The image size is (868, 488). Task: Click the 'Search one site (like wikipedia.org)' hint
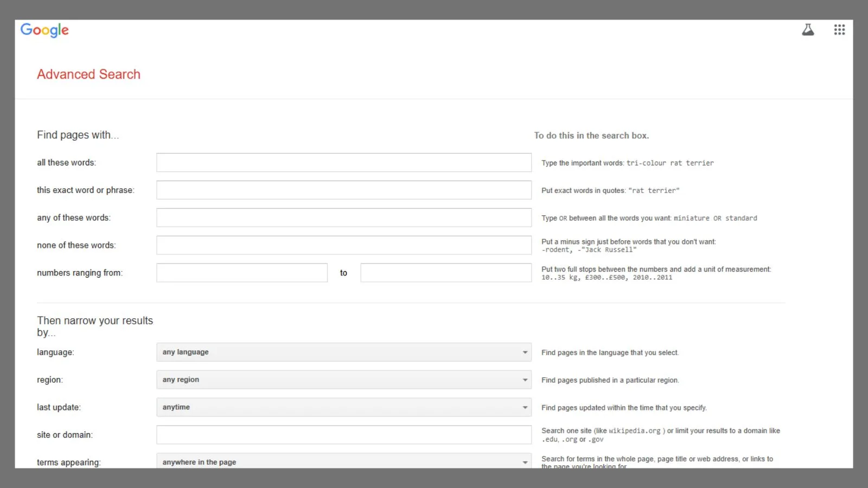click(661, 435)
